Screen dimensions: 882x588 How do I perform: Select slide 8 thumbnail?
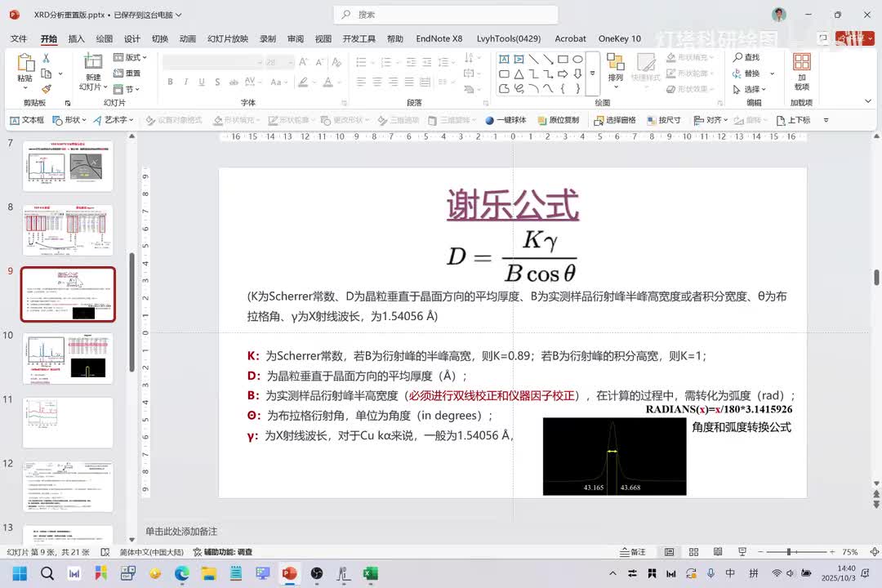point(68,229)
